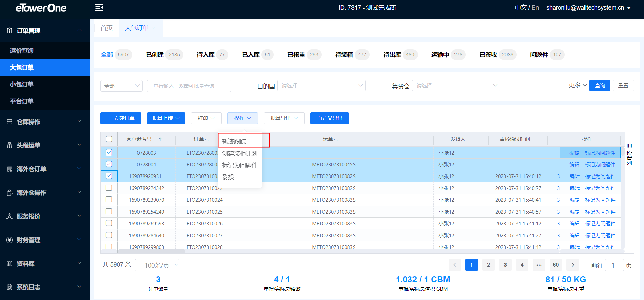
Task: Open the 批量上传 dropdown button
Action: point(166,118)
